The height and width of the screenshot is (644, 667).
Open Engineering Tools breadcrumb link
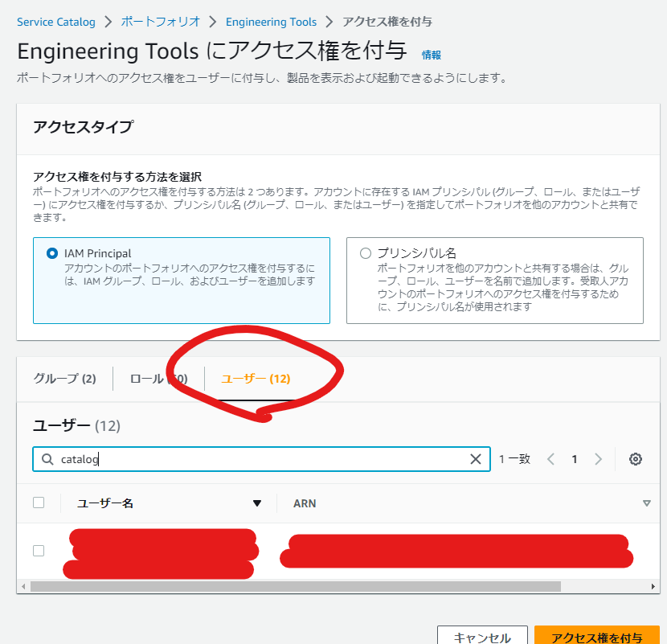pyautogui.click(x=271, y=22)
